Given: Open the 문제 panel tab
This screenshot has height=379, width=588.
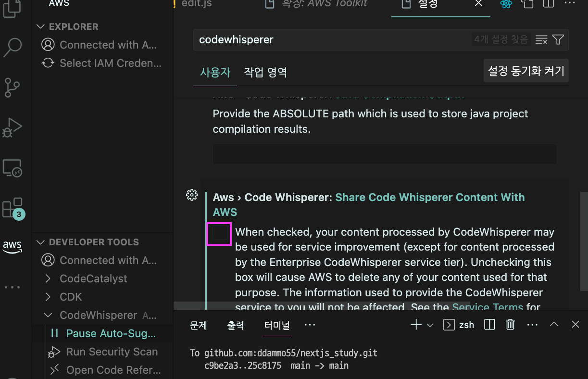Looking at the screenshot, I should click(199, 325).
